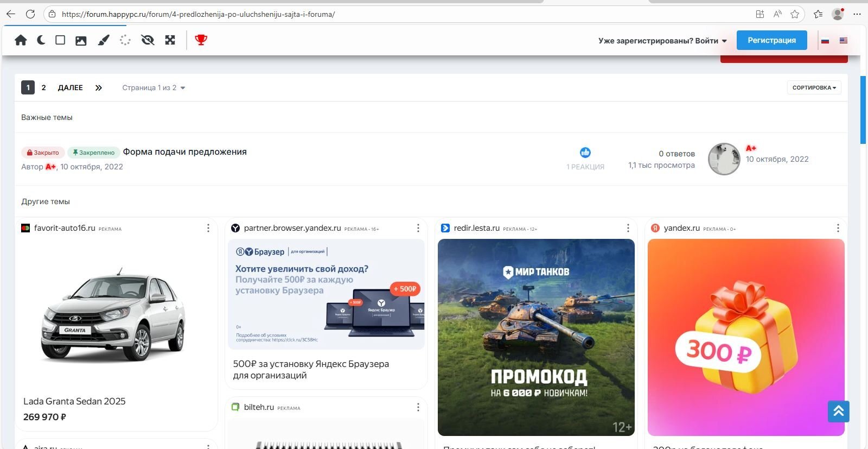Click the square layout icon in toolbar
This screenshot has height=449, width=868.
tap(60, 40)
